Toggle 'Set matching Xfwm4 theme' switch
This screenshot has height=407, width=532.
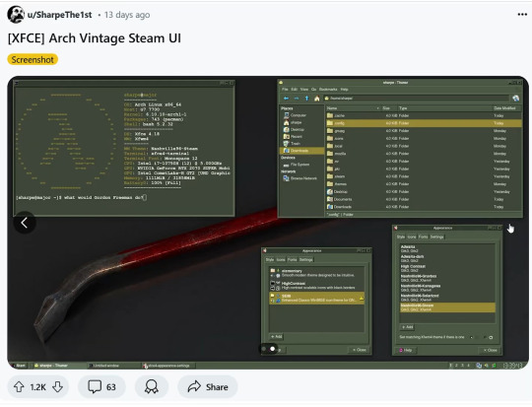coord(481,337)
